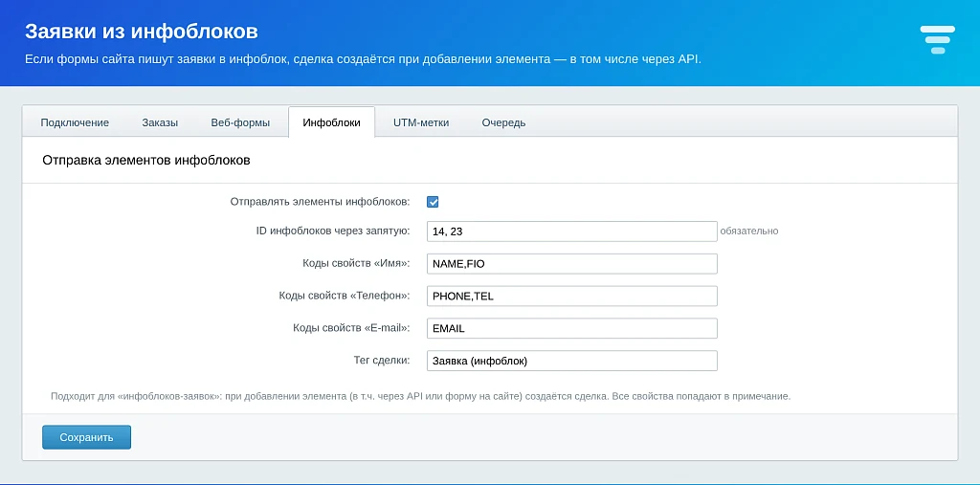Click the Сохранить button
The height and width of the screenshot is (485, 980).
pyautogui.click(x=87, y=437)
